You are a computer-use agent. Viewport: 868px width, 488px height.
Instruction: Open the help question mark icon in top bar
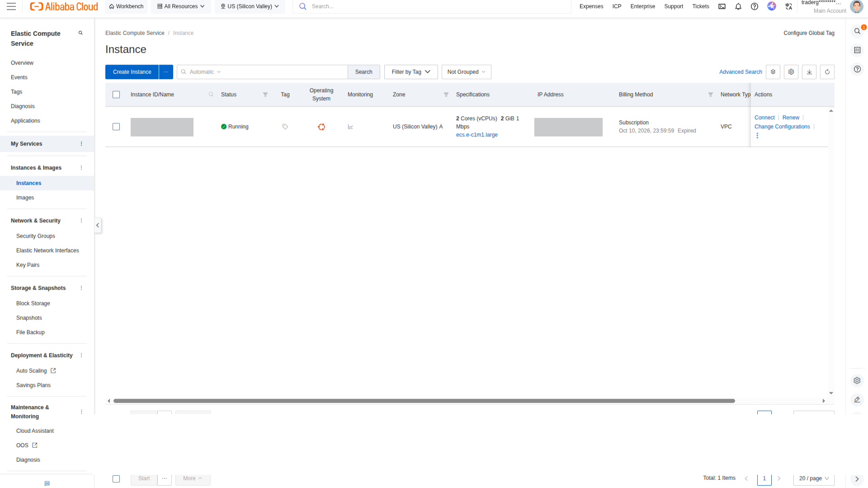click(x=755, y=6)
